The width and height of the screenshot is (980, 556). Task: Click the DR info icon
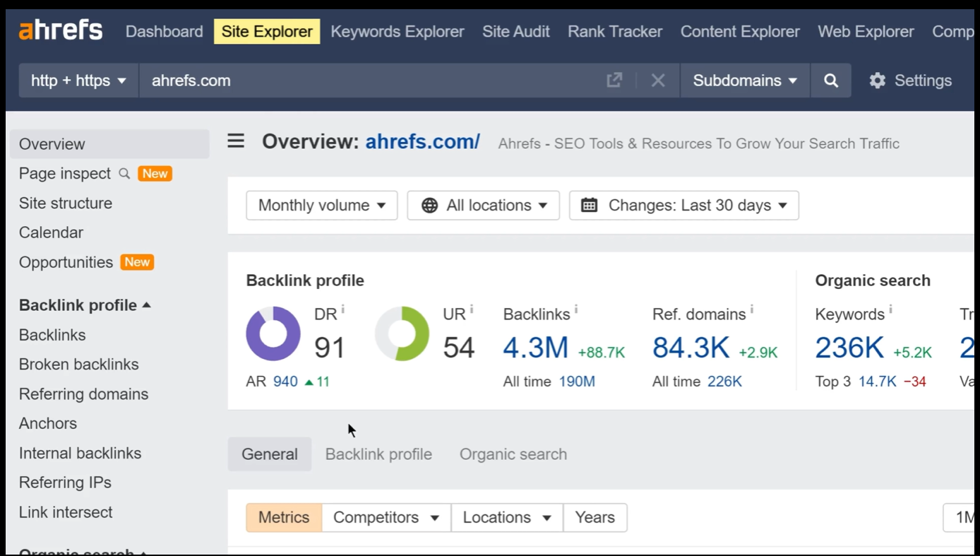(x=343, y=309)
